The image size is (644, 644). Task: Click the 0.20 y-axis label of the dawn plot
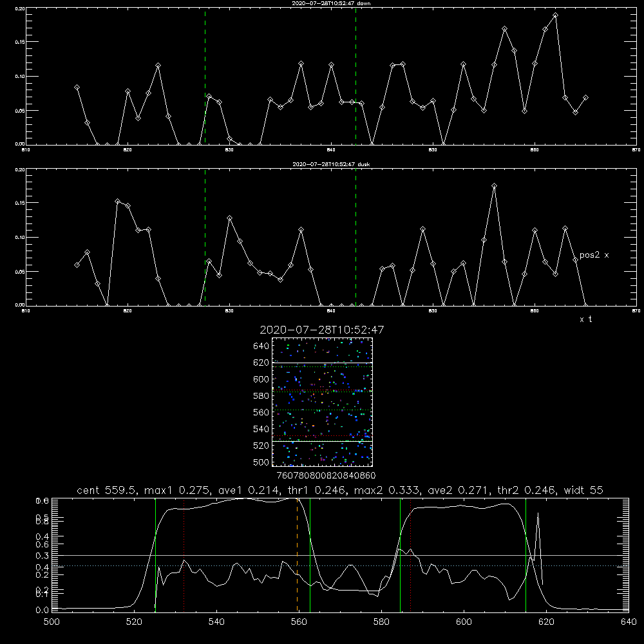click(19, 8)
